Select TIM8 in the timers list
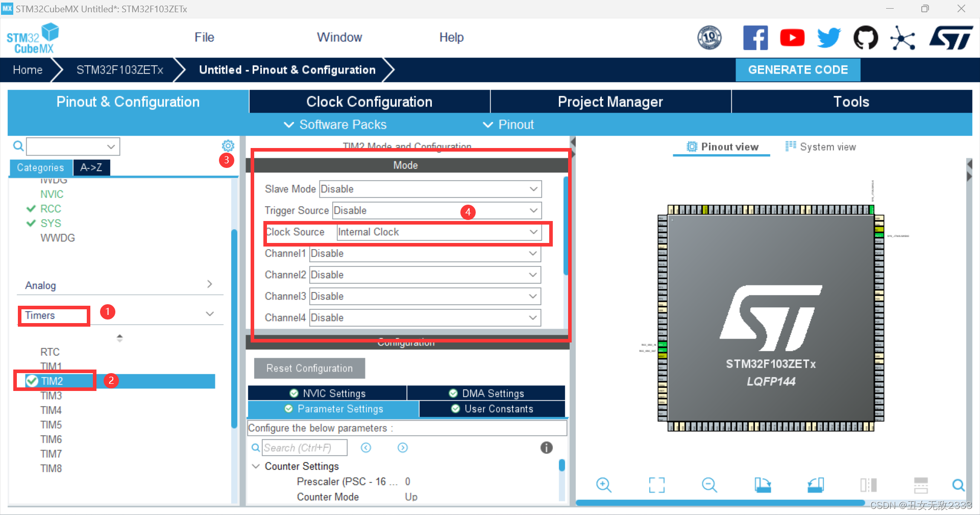 [51, 468]
